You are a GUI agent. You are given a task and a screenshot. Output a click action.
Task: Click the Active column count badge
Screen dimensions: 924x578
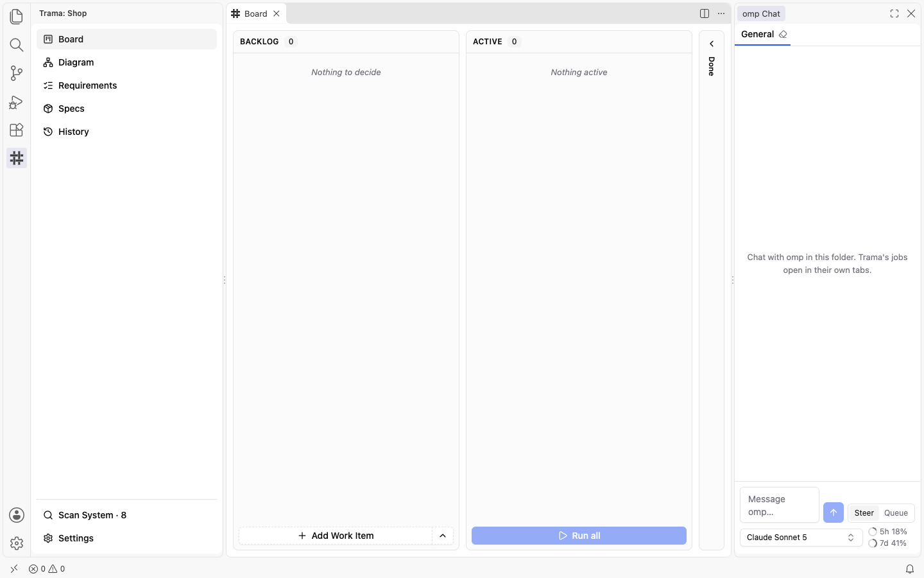pyautogui.click(x=514, y=42)
